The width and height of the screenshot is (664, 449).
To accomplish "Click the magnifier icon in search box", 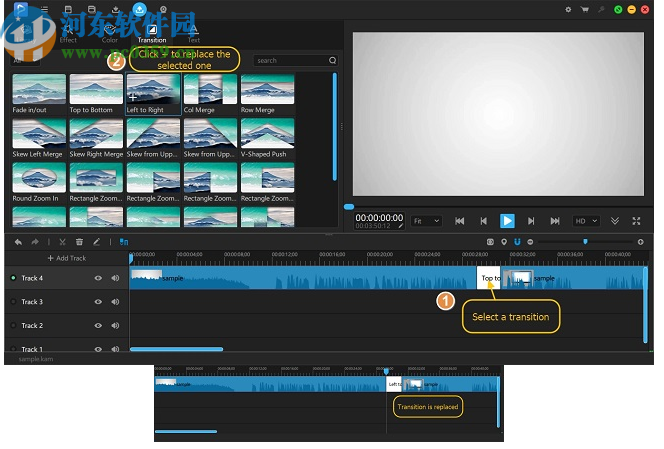I will click(333, 61).
